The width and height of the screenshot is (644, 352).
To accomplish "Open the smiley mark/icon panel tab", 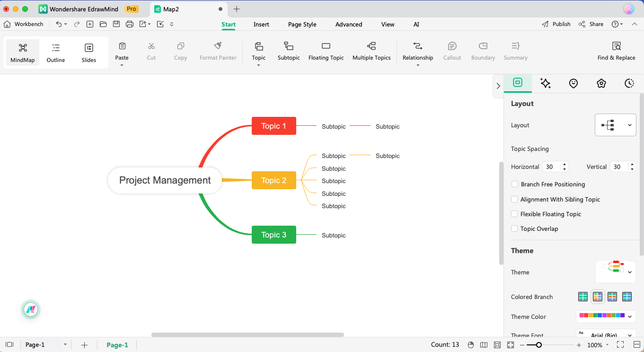I will pyautogui.click(x=573, y=83).
